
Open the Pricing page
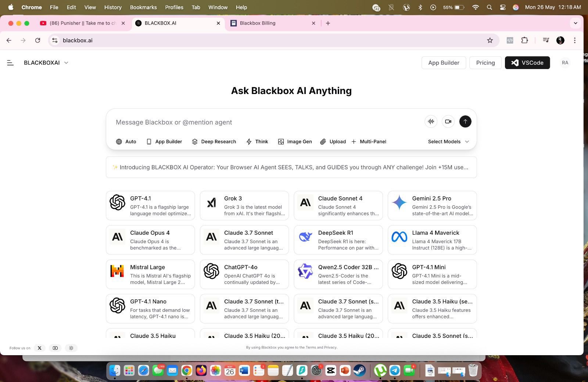point(485,63)
